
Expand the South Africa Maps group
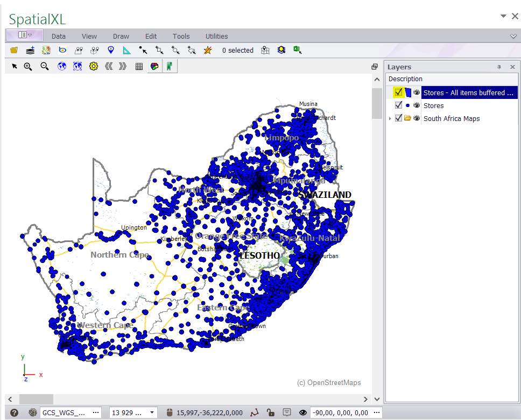[x=390, y=118]
